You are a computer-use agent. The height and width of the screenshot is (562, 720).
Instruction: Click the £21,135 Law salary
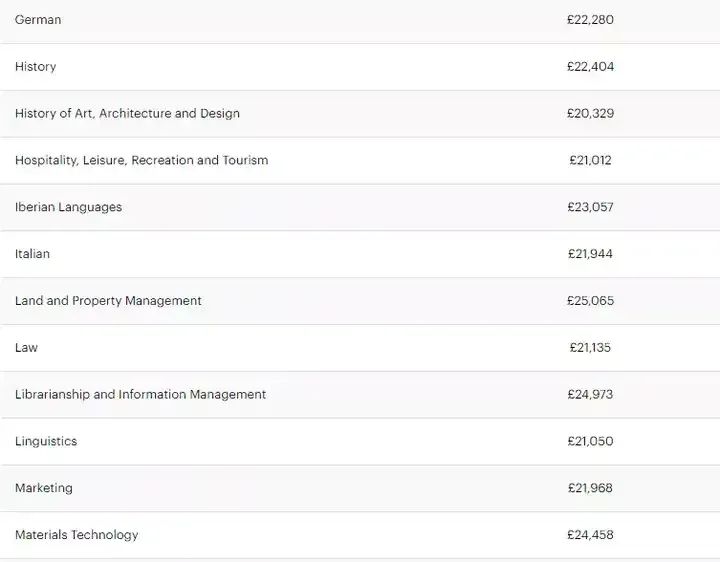click(x=591, y=348)
